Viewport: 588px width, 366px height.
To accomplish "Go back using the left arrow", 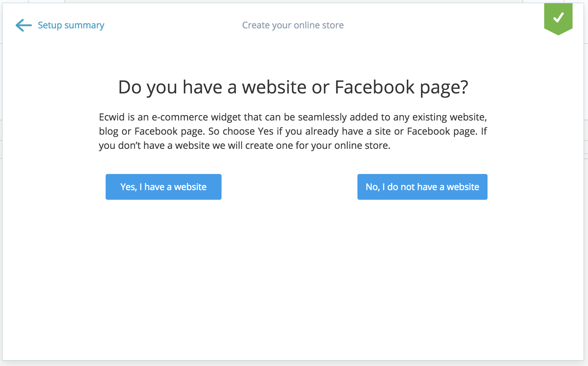I will pyautogui.click(x=24, y=25).
